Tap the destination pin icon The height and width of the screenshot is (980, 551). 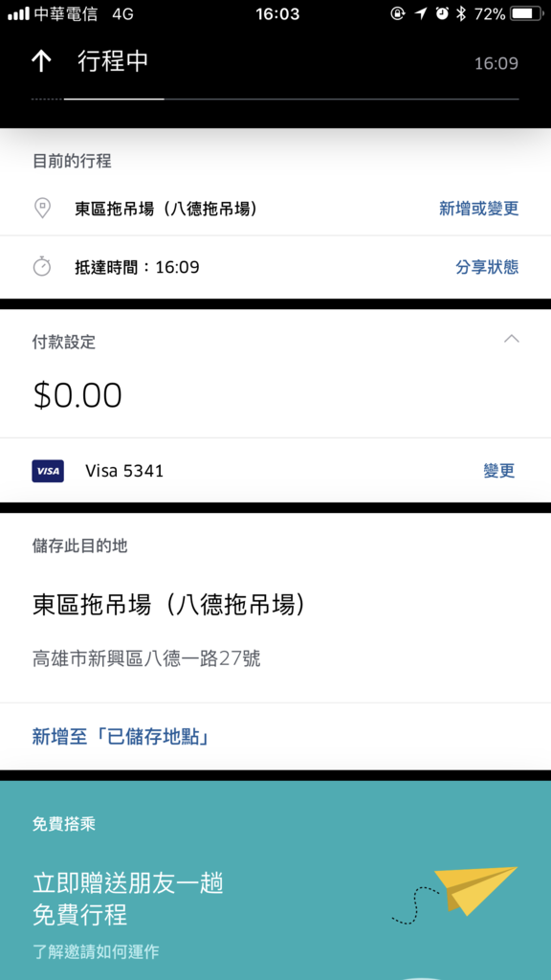click(x=42, y=208)
